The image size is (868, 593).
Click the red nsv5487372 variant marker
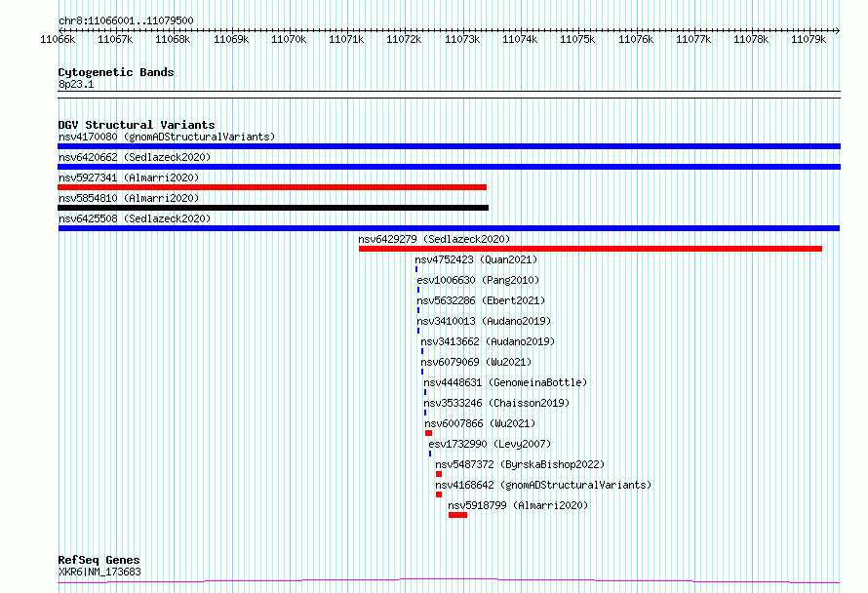pos(439,474)
